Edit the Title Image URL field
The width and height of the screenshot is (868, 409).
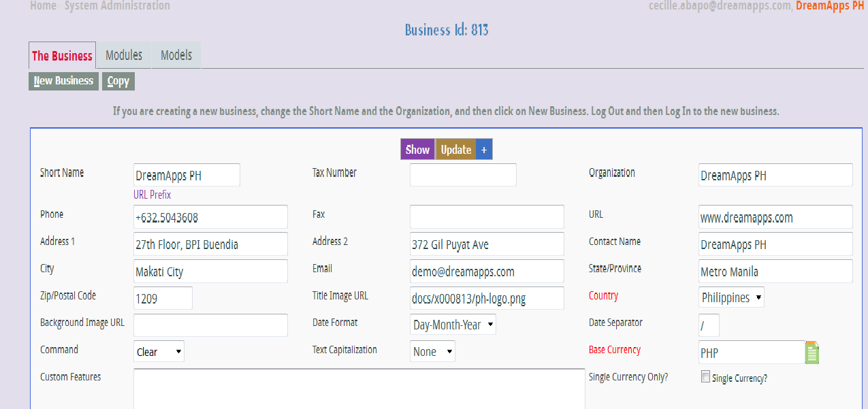487,298
